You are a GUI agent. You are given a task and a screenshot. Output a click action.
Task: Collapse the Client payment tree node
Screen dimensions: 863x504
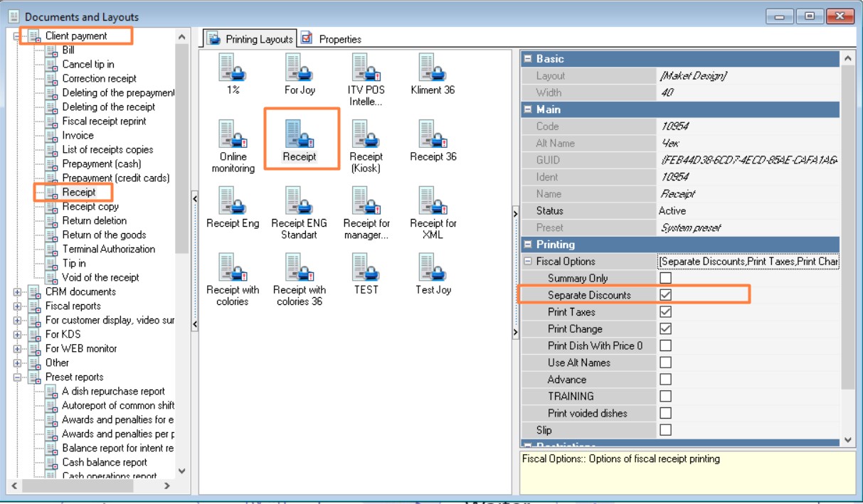tap(17, 36)
